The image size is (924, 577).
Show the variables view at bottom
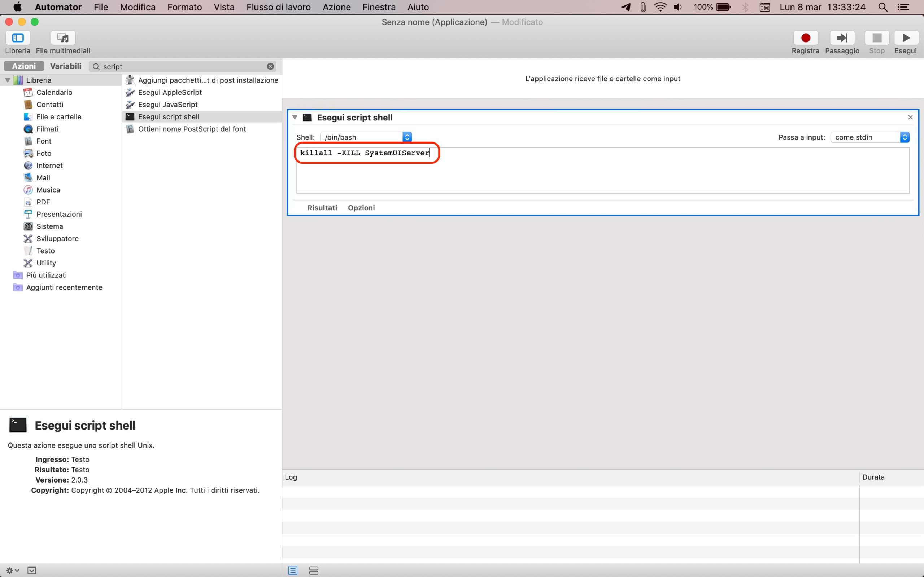313,571
